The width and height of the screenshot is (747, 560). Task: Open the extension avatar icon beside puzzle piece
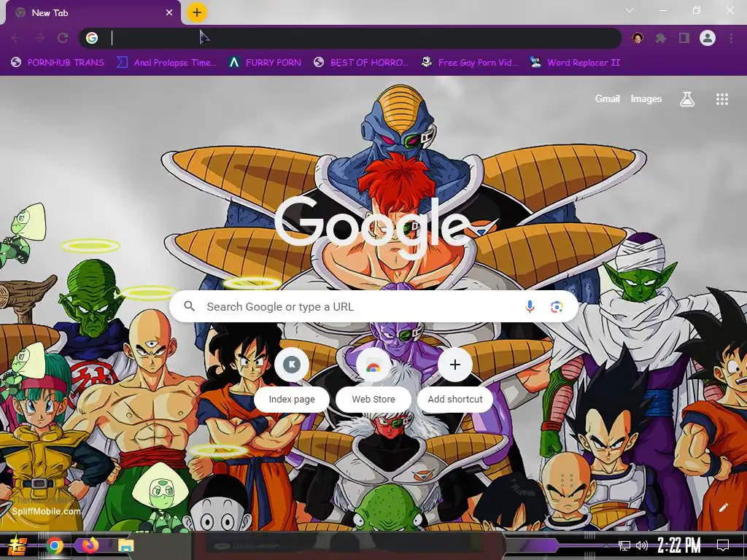[638, 38]
